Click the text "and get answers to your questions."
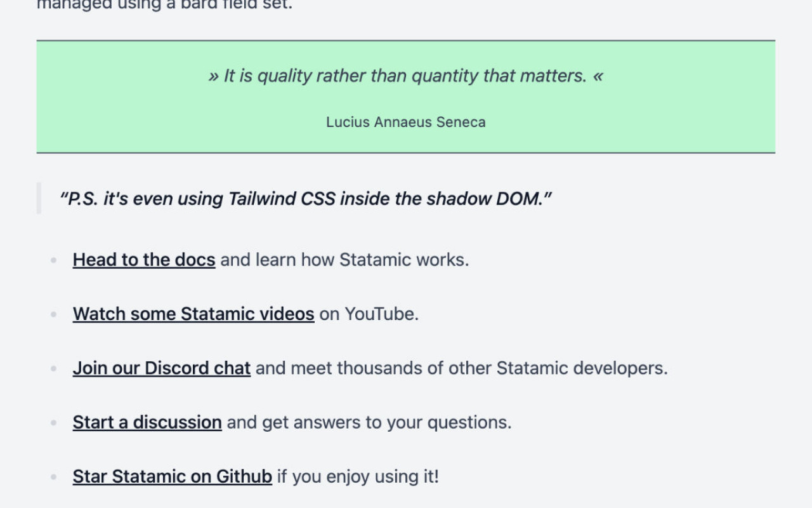Viewport: 812px width, 508px height. (369, 422)
